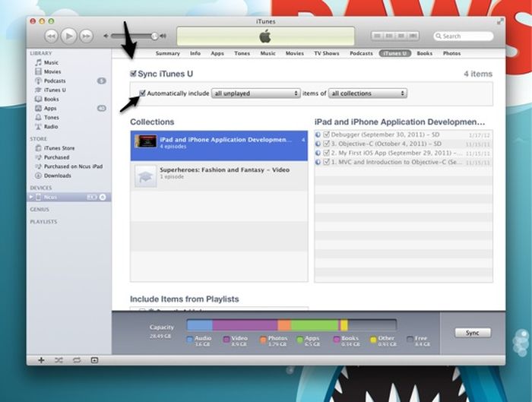Expand the Ncus device disclosure triangle
This screenshot has width=532, height=402.
pos(31,197)
